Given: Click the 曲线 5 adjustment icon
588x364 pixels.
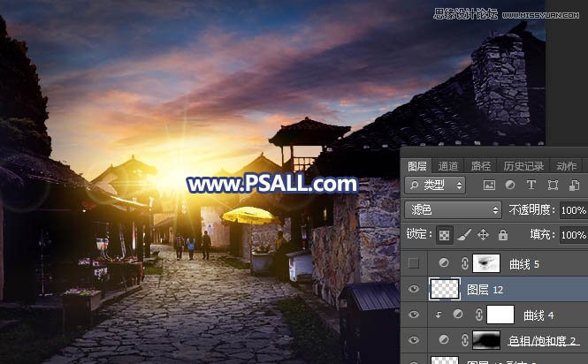Looking at the screenshot, I should pyautogui.click(x=444, y=263).
